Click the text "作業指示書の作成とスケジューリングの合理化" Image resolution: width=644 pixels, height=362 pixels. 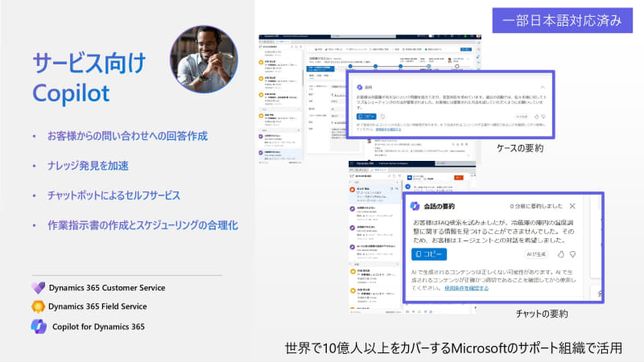(x=142, y=225)
